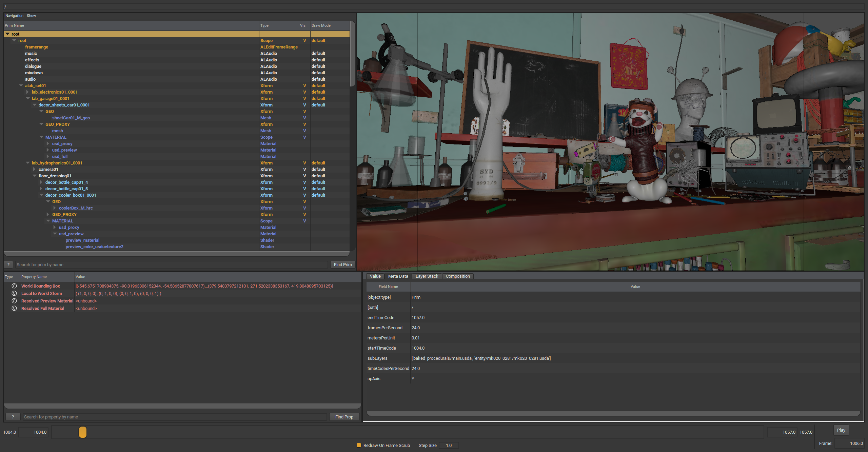This screenshot has height=452, width=868.
Task: Click the Search for property by name field
Action: [x=175, y=417]
